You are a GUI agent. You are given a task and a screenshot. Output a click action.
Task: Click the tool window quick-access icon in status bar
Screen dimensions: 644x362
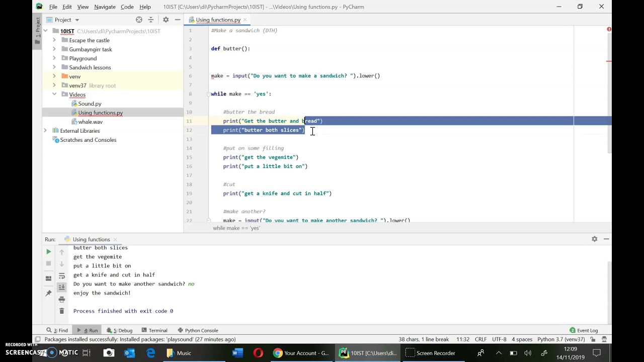(37, 339)
